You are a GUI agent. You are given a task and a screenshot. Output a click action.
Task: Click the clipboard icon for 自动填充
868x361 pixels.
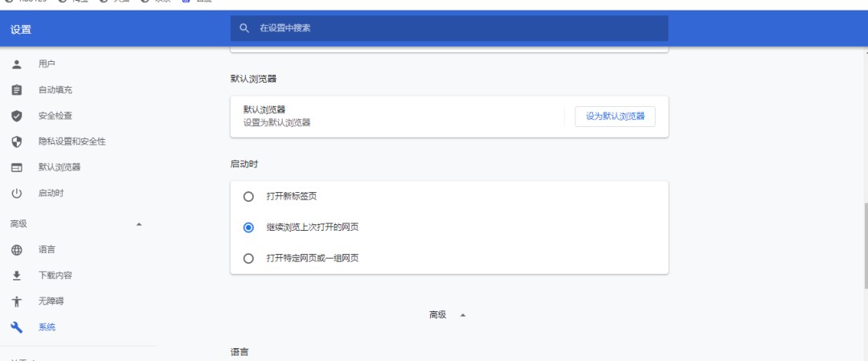pos(16,90)
